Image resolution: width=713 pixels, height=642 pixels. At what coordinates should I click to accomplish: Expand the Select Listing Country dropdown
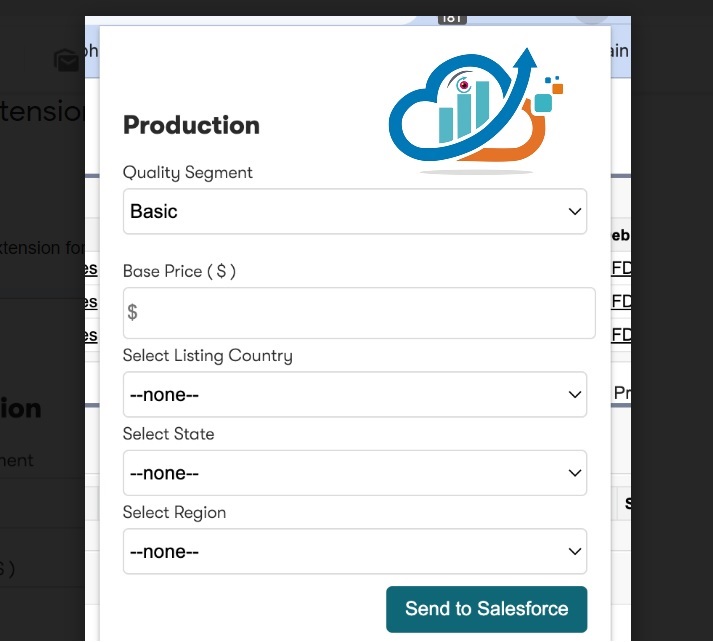click(x=355, y=394)
